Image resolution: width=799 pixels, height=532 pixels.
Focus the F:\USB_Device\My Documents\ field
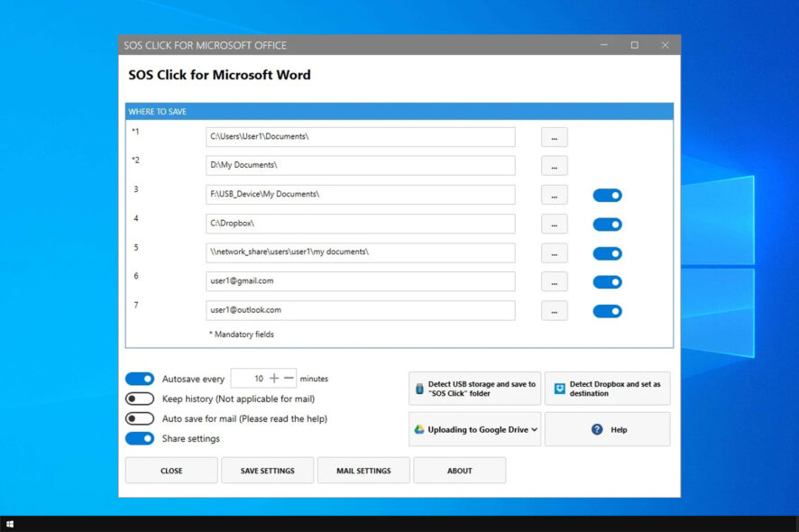point(361,195)
